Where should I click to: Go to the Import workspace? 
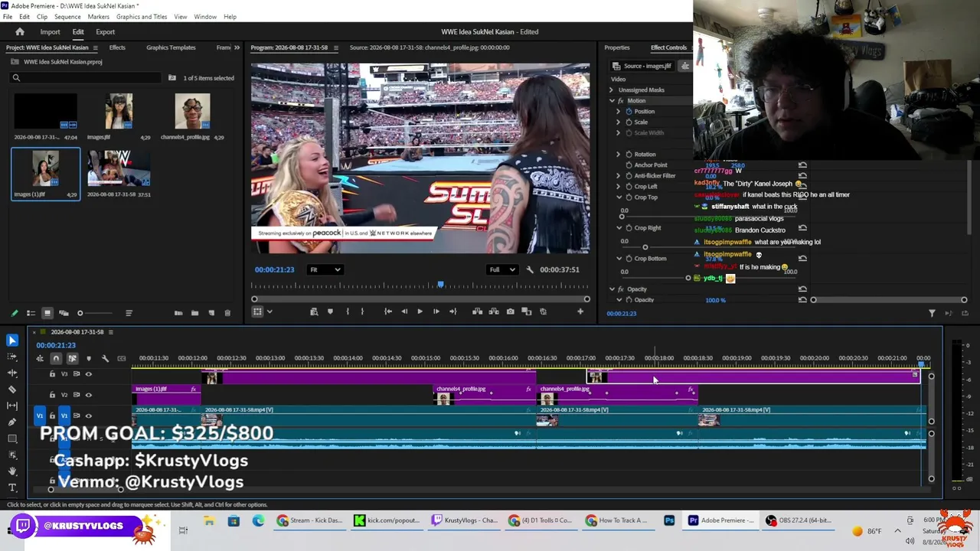tap(50, 32)
